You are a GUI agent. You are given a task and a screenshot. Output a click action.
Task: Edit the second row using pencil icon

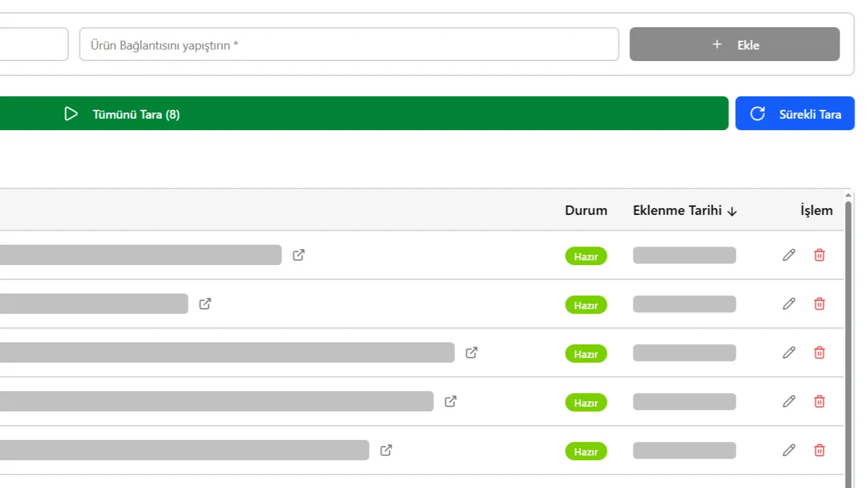(789, 304)
